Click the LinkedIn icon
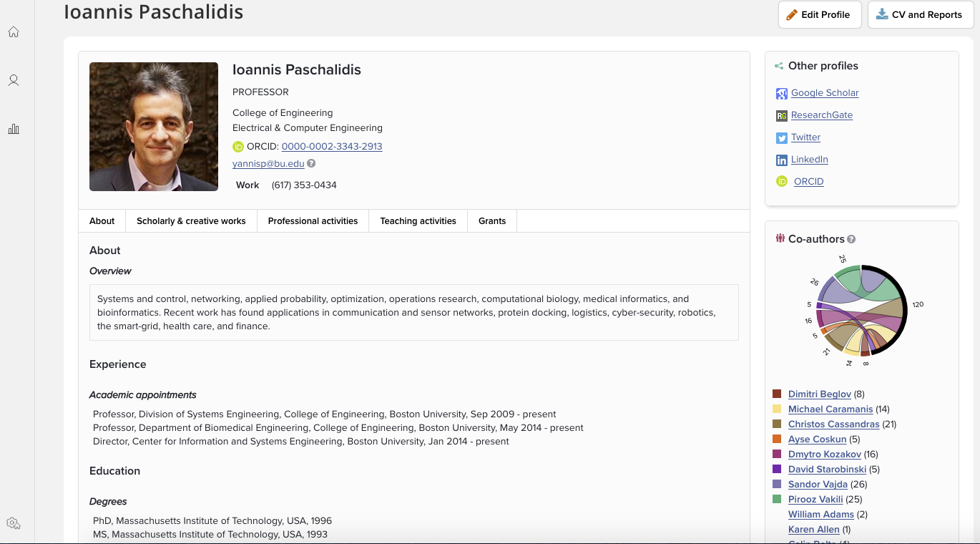980x544 pixels. pos(782,160)
